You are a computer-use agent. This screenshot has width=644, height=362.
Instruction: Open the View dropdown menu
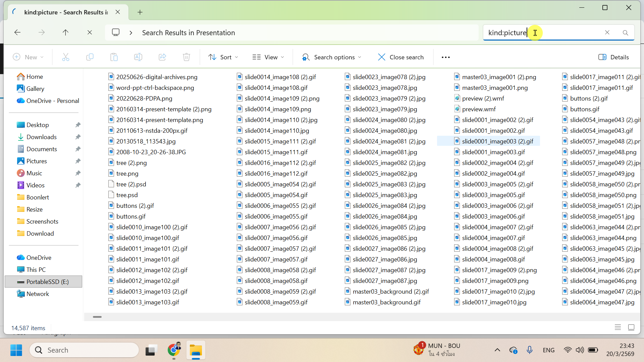click(x=268, y=57)
